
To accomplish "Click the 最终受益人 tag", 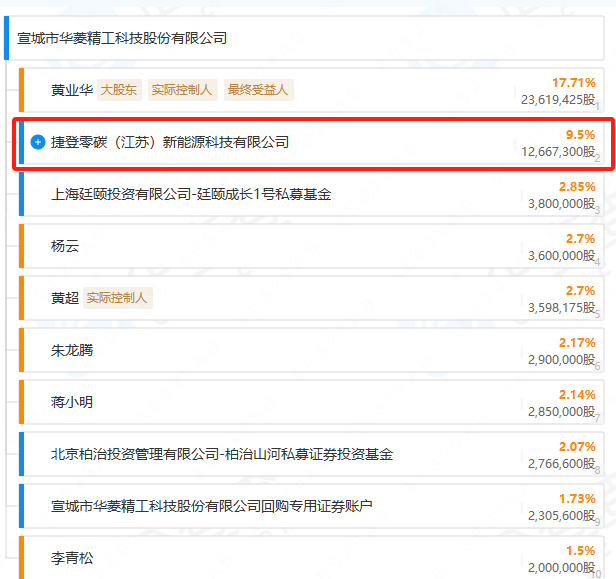I will [258, 90].
